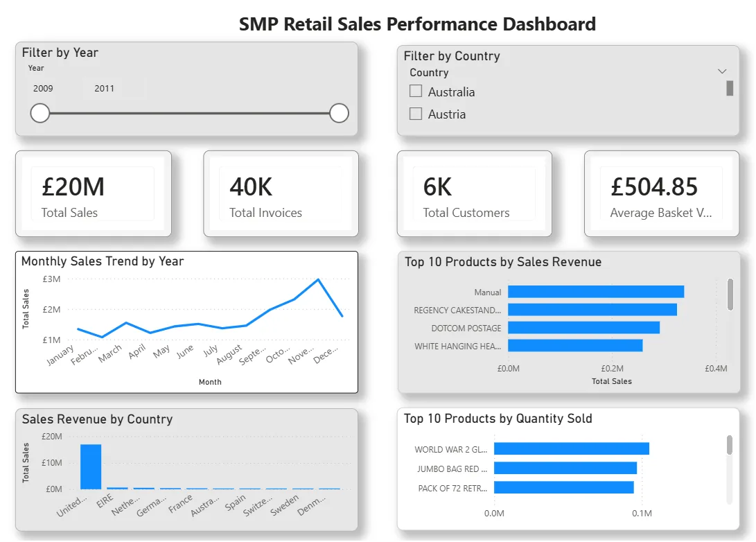Tick the Austria country checkbox
The width and height of the screenshot is (756, 542).
pyautogui.click(x=416, y=114)
